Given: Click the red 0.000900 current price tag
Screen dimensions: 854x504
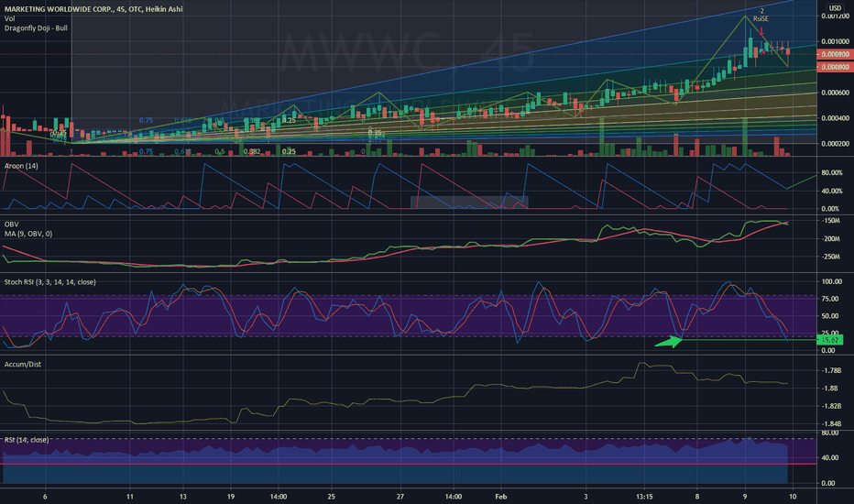Looking at the screenshot, I should point(835,54).
